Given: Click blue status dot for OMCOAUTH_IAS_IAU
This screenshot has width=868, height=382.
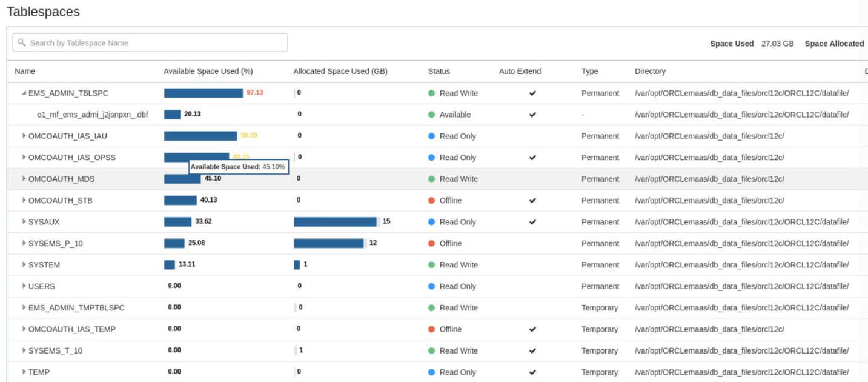Looking at the screenshot, I should (432, 136).
